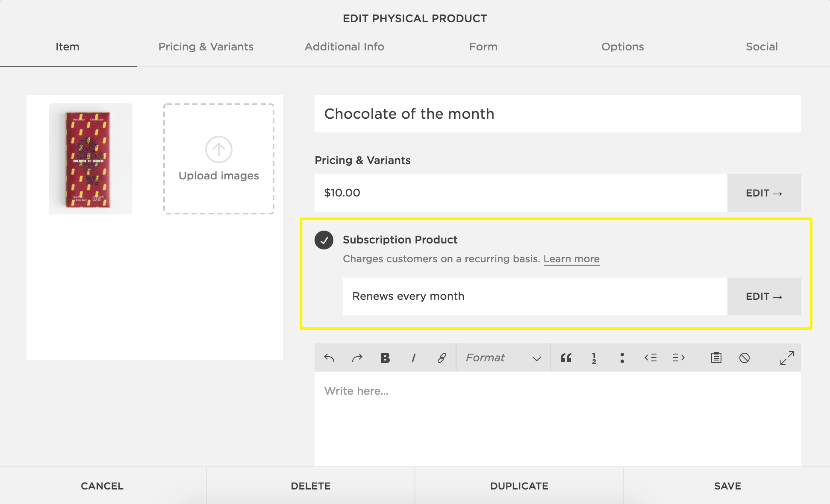Expand the editor to fullscreen
This screenshot has width=830, height=504.
(787, 358)
